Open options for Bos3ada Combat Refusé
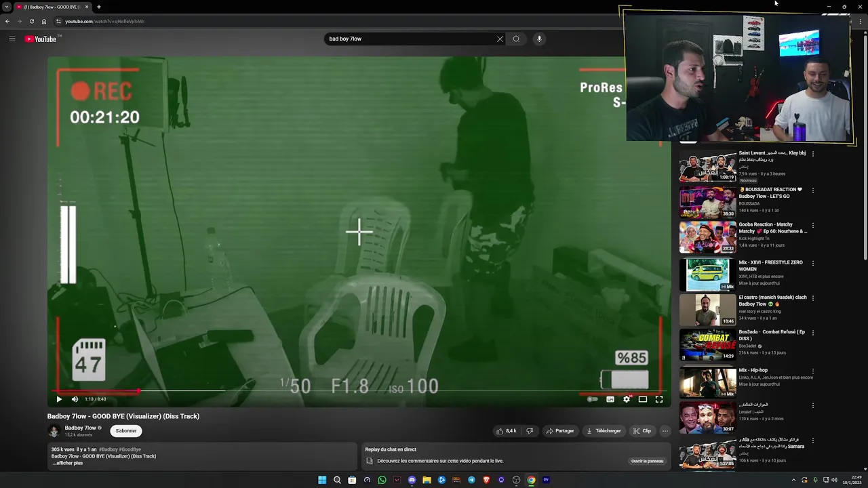 tap(812, 333)
